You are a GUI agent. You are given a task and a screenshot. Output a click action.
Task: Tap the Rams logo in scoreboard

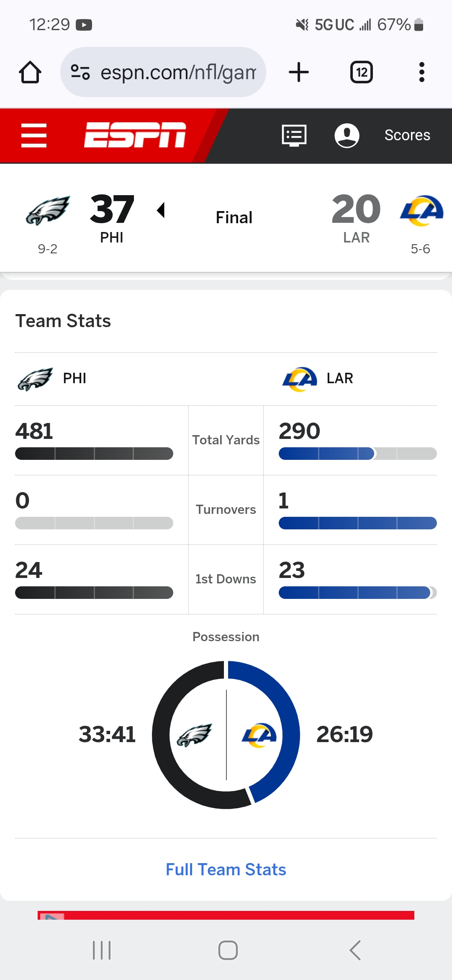421,211
